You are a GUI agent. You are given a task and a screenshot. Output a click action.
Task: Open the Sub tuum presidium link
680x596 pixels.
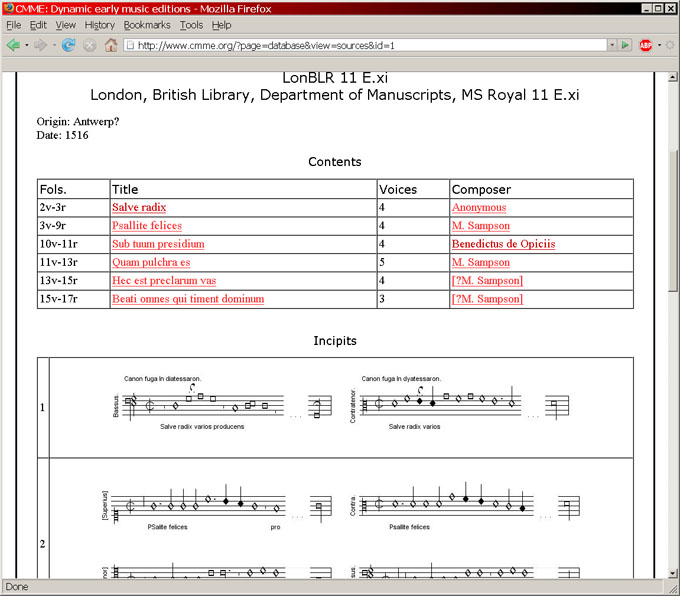click(158, 244)
